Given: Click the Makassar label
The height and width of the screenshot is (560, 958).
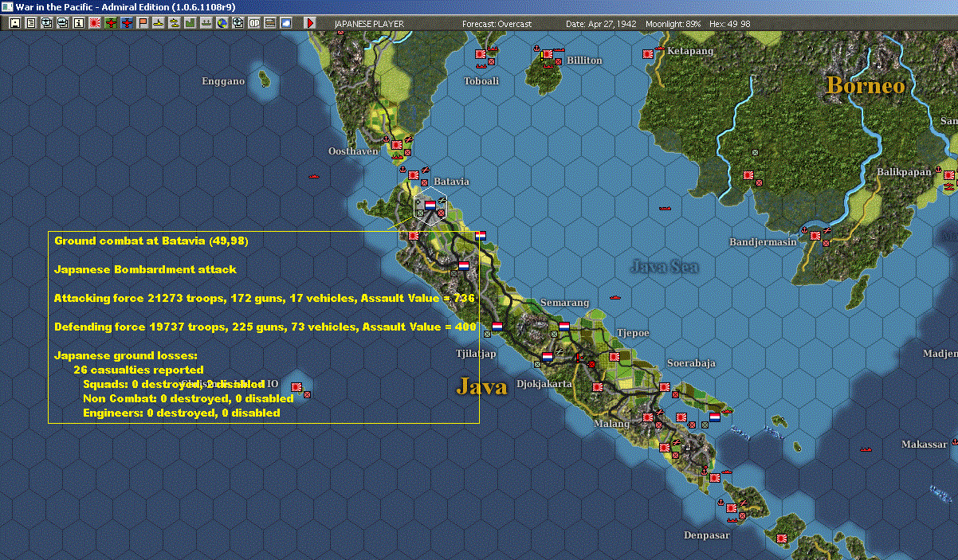Looking at the screenshot, I should tap(925, 444).
